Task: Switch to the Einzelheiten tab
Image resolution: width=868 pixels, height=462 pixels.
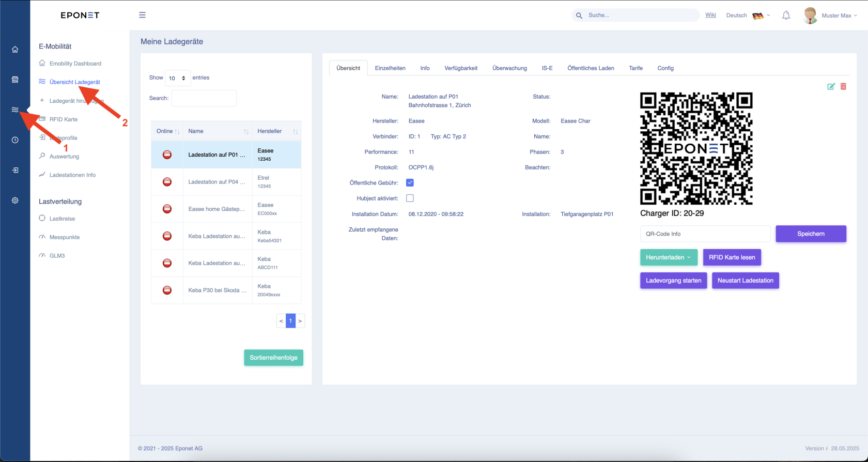Action: click(x=390, y=68)
